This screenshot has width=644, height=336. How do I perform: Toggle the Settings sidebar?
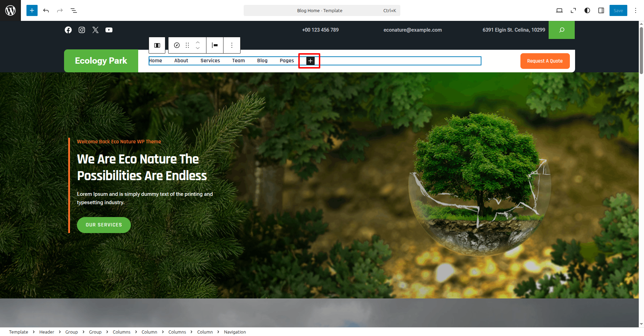601,10
